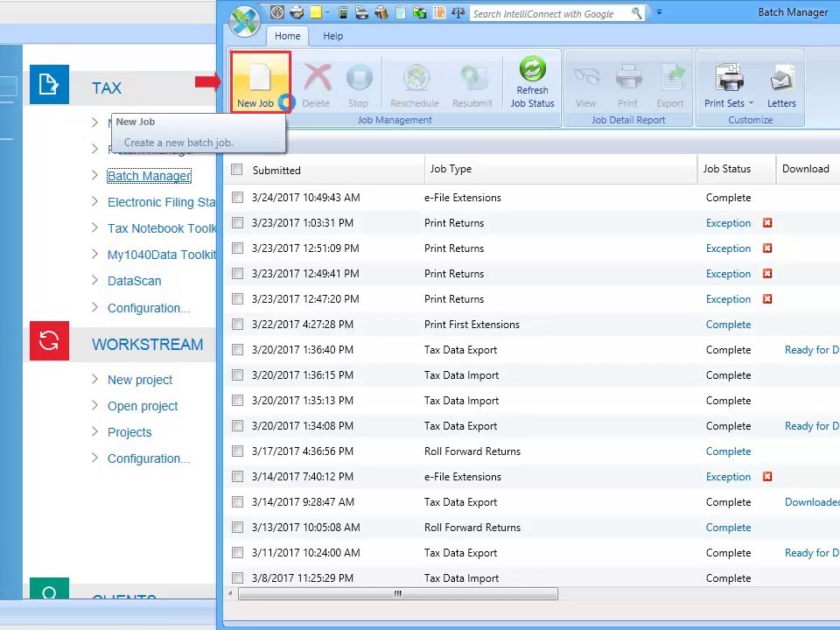Click the first printer icon in quick-access toolbar

point(297,12)
